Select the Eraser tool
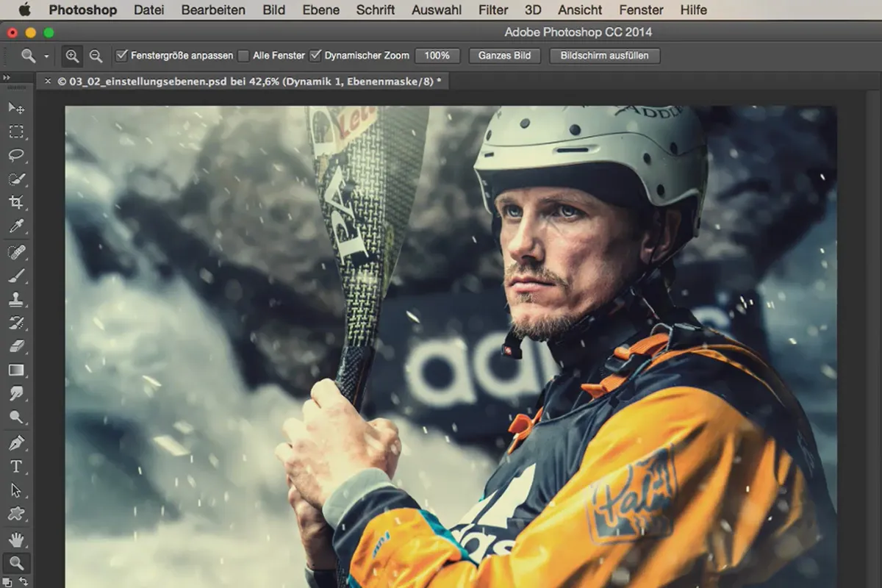The height and width of the screenshot is (588, 882). [x=16, y=345]
